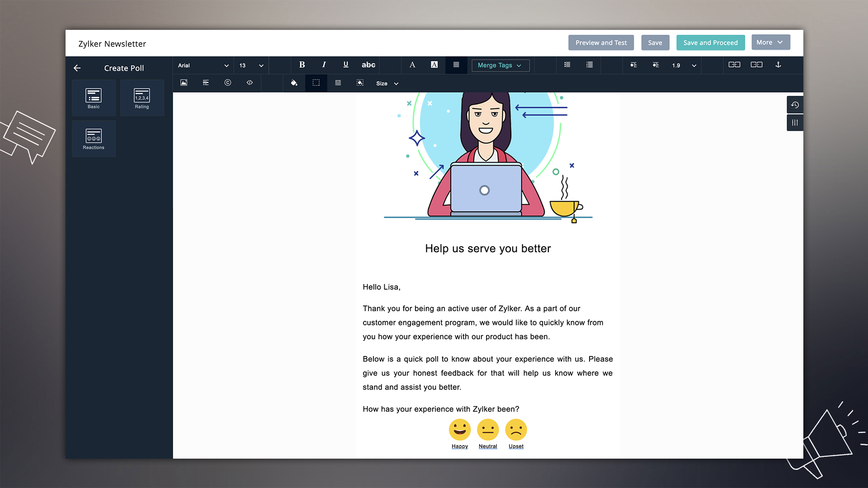Expand the font family Arial dropdown

click(x=226, y=65)
